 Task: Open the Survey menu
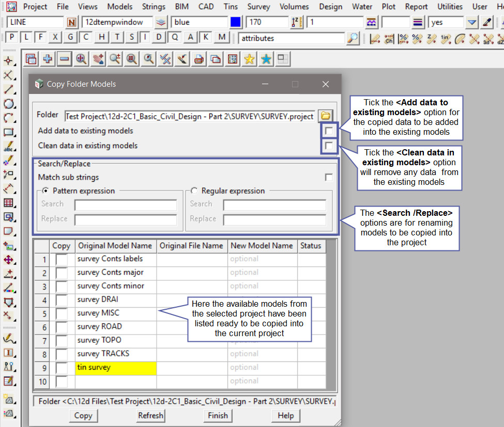(x=258, y=7)
